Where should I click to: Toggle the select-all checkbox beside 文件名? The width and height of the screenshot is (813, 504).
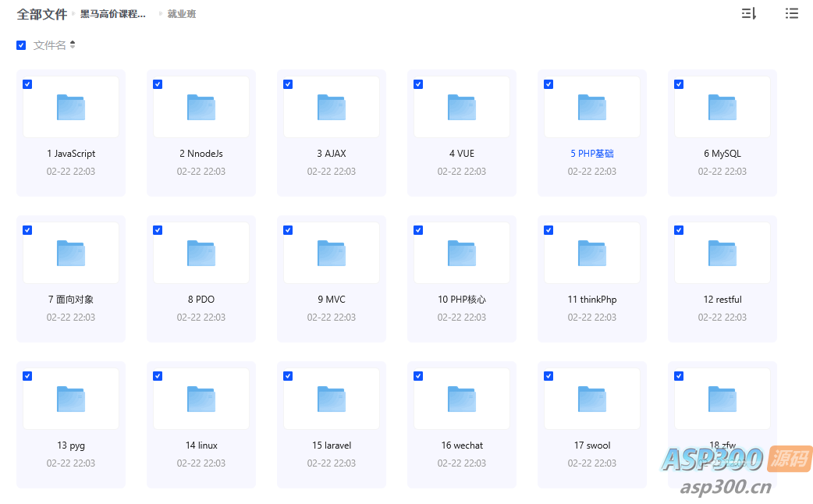coord(21,45)
